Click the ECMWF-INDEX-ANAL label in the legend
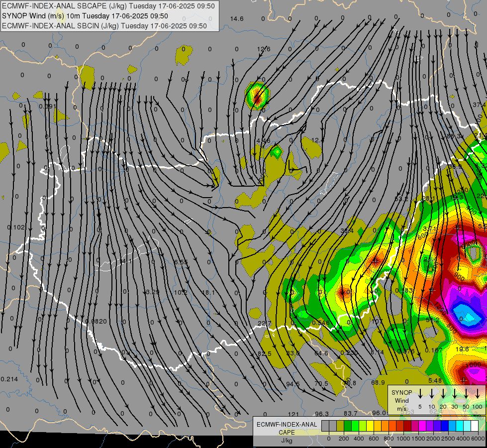This screenshot has height=448, width=487. tap(287, 425)
